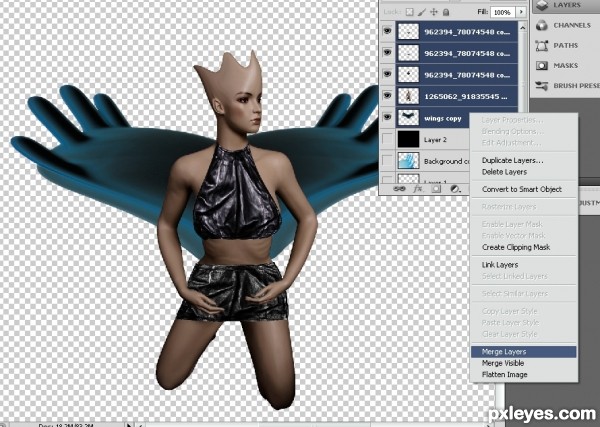Screen dimensions: 600x427
Task: Toggle lock position move icon
Action: (434, 12)
